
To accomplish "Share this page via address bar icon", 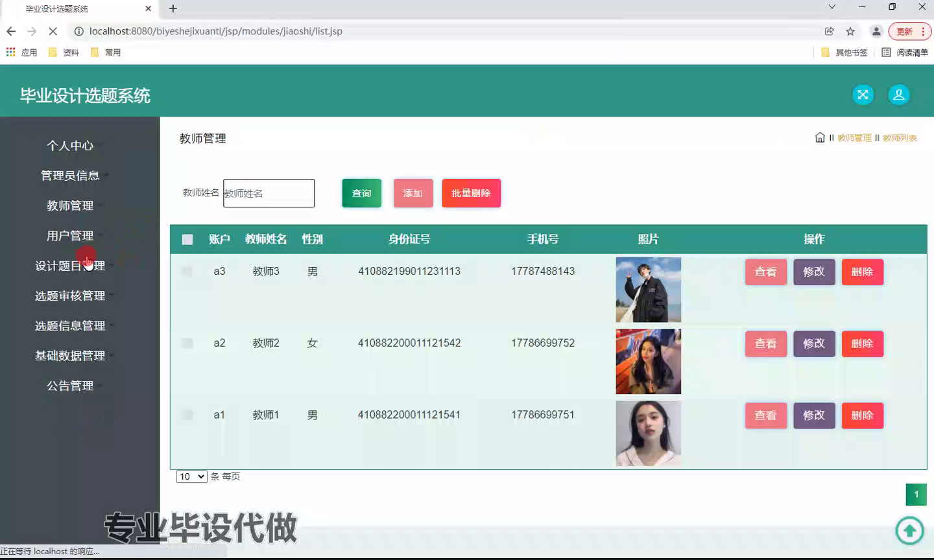I will [829, 31].
